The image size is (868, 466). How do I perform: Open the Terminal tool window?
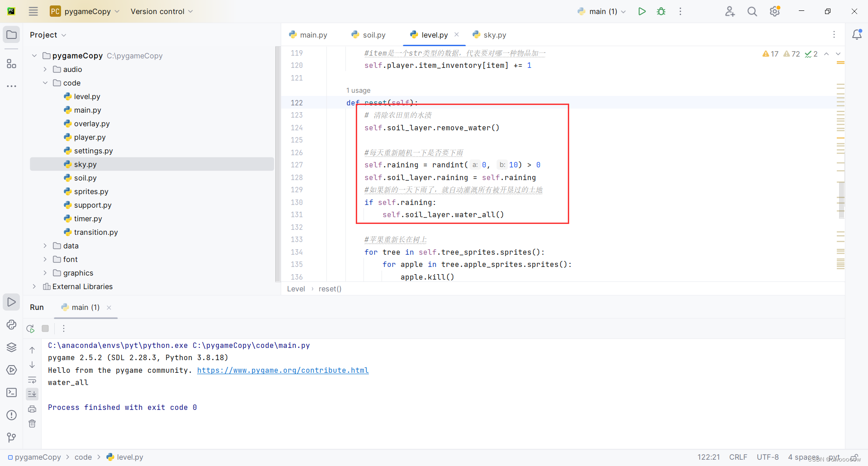pyautogui.click(x=11, y=392)
